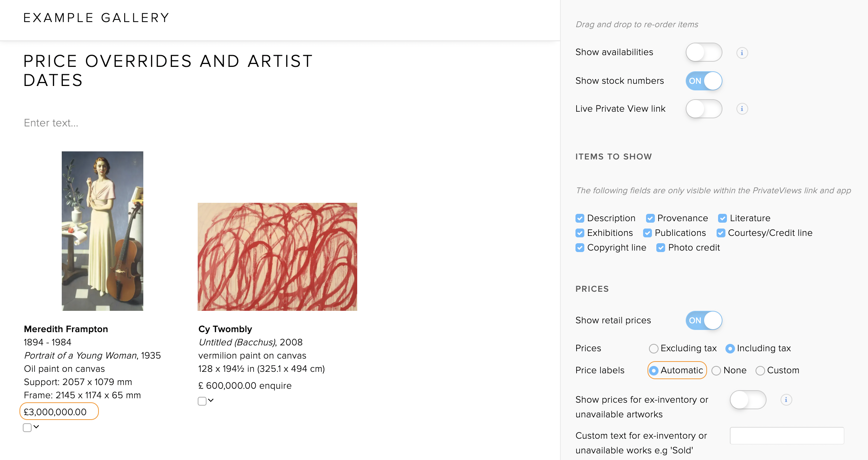Image resolution: width=868 pixels, height=460 pixels.
Task: Tick selection checkbox below Cy Twombly price
Action: point(202,401)
